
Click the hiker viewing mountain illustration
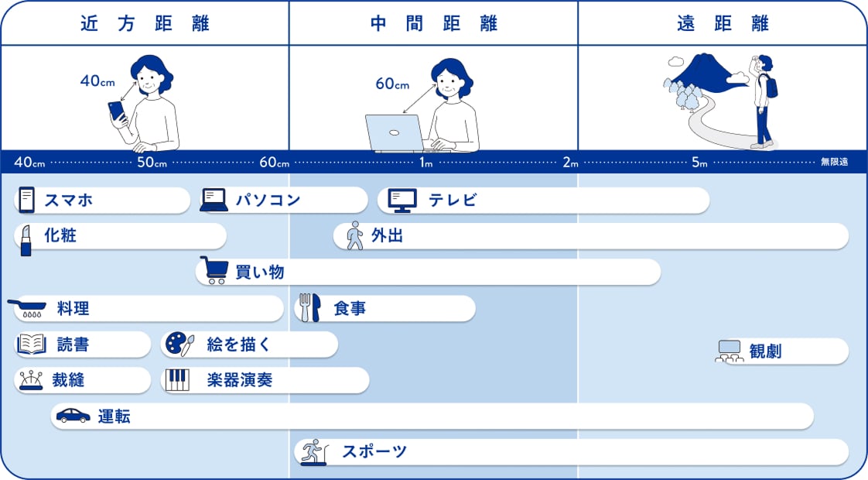click(720, 101)
